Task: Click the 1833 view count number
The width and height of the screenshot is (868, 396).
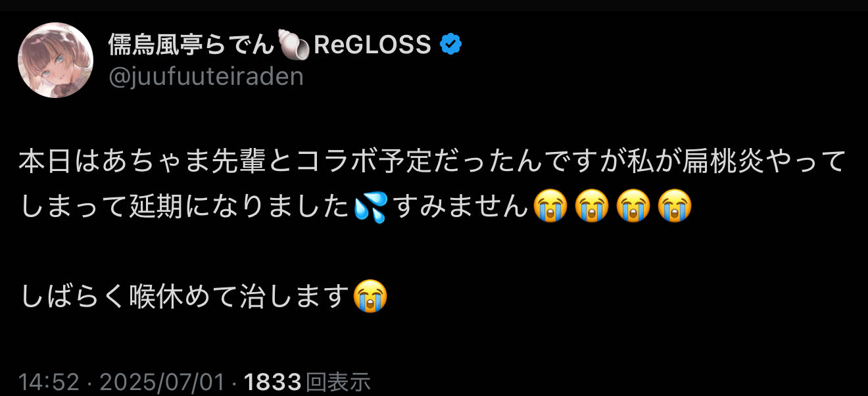Action: click(272, 381)
